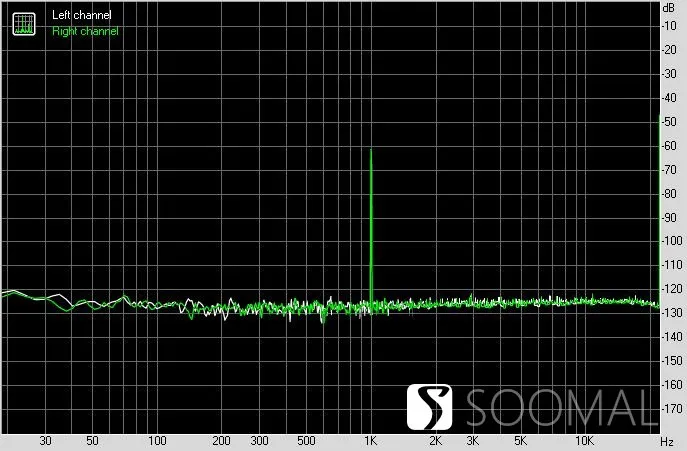Click the -20 dB axis label
The image size is (687, 451).
[x=669, y=50]
